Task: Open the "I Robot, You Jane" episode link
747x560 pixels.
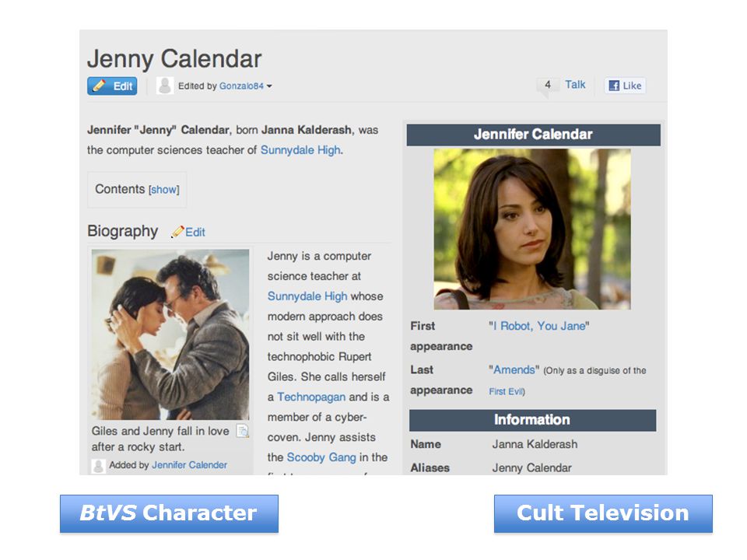Action: click(x=538, y=326)
